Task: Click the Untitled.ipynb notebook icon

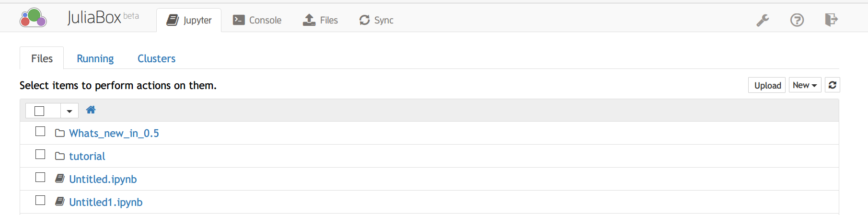Action: pyautogui.click(x=60, y=179)
